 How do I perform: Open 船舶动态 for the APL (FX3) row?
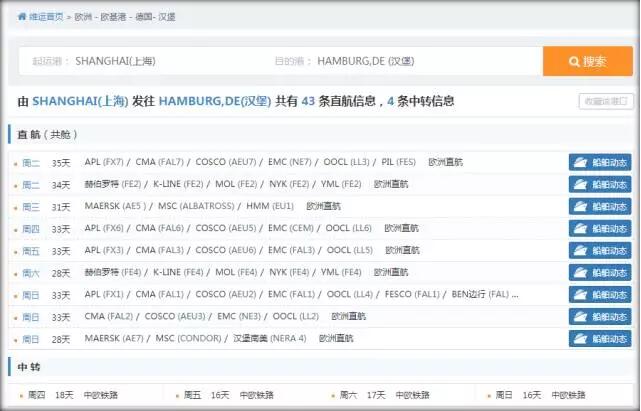pyautogui.click(x=600, y=251)
